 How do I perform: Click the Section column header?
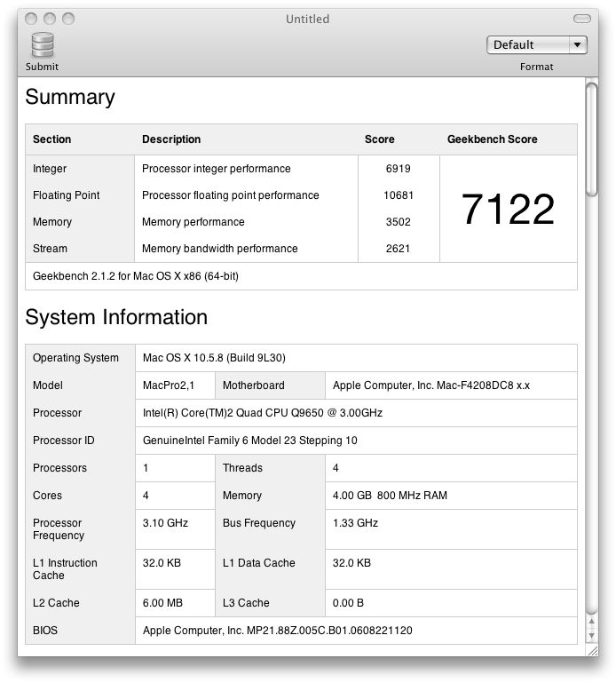(x=51, y=139)
